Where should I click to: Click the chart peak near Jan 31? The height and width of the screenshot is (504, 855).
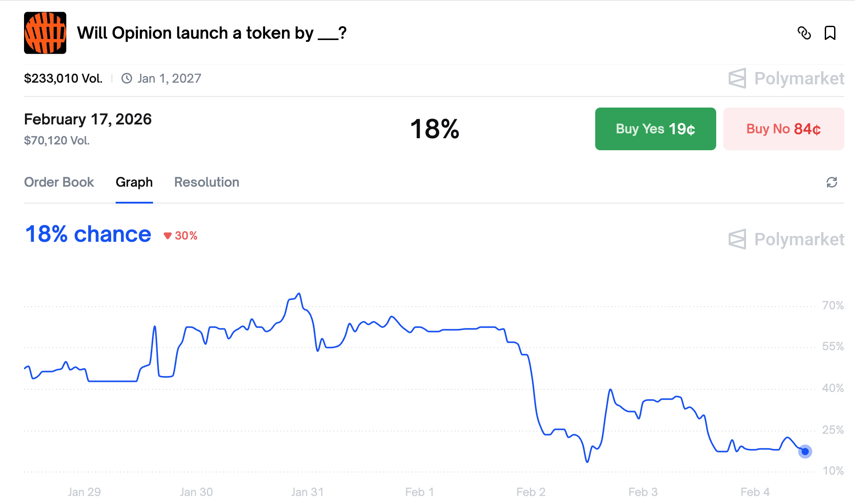pos(298,294)
